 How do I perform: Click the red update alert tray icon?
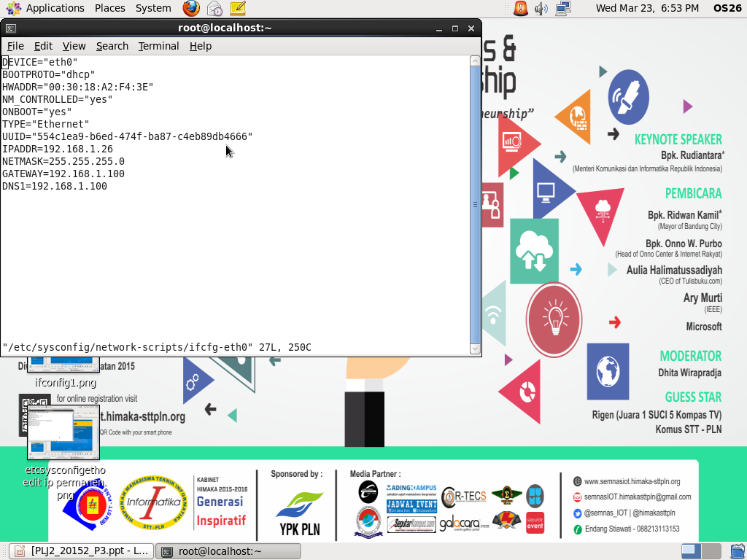(521, 8)
